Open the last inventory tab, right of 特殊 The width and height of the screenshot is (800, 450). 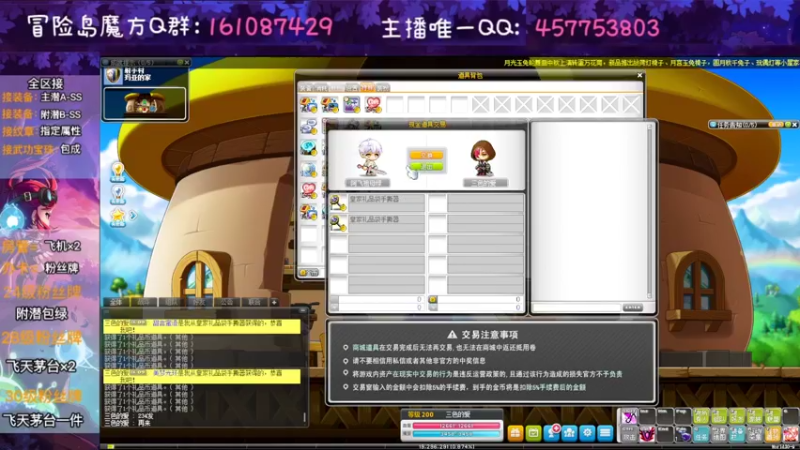pyautogui.click(x=383, y=88)
